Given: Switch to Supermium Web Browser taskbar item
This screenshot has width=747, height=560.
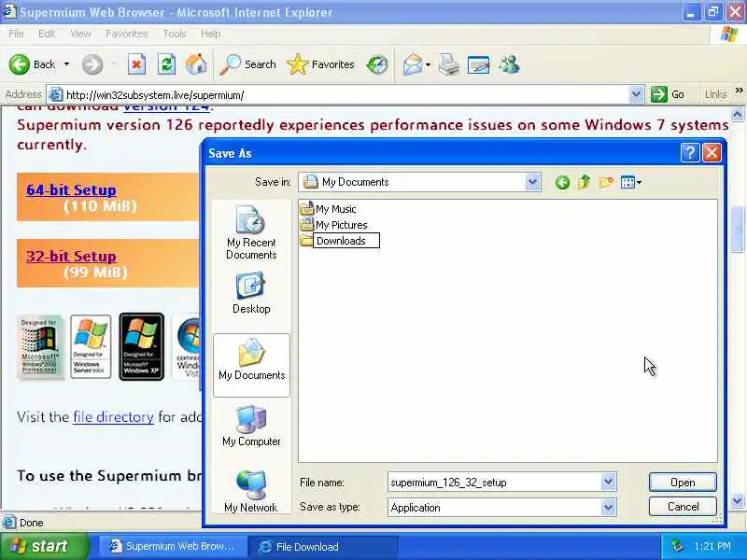Looking at the screenshot, I should [173, 547].
